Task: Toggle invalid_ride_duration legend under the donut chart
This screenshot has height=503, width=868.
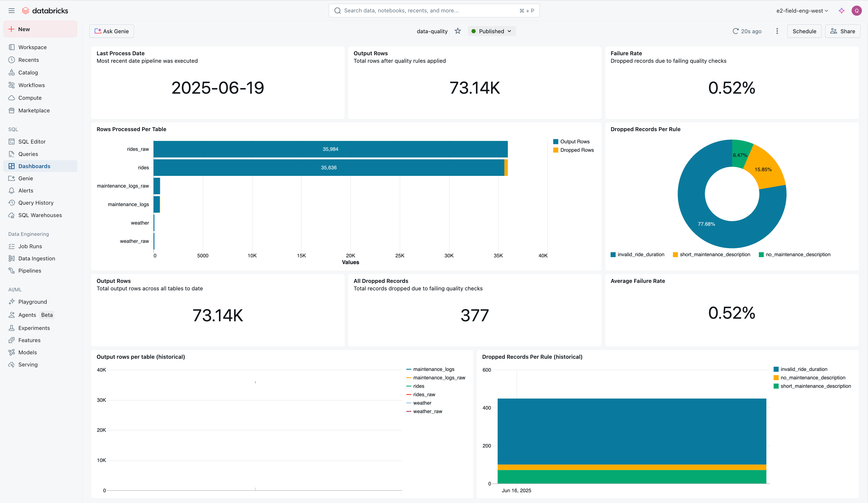Action: 637,254
